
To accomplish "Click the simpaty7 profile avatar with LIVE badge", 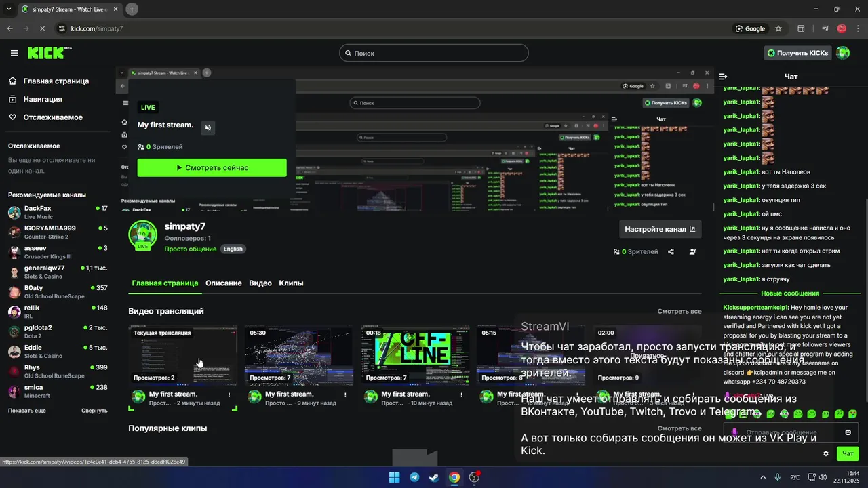I will coord(142,235).
